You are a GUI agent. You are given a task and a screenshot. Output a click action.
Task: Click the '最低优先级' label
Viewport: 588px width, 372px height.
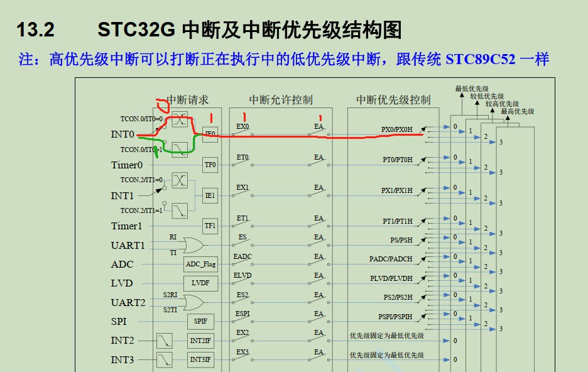tap(472, 89)
